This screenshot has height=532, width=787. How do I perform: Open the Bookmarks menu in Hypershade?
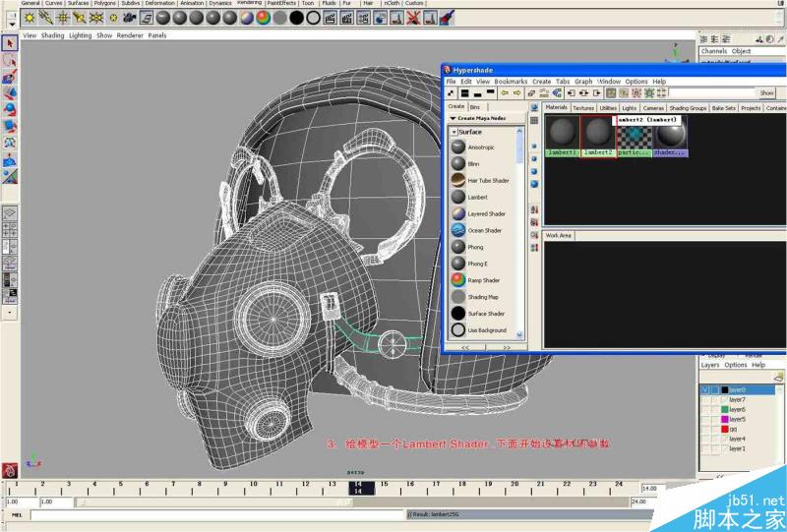pyautogui.click(x=511, y=82)
